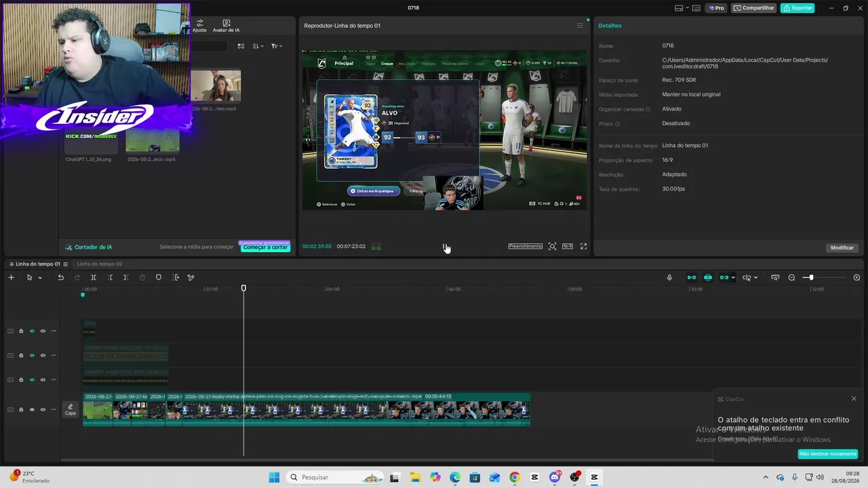Toggle visibility eye of the second track
Screen dimensions: 868x488
(x=32, y=355)
